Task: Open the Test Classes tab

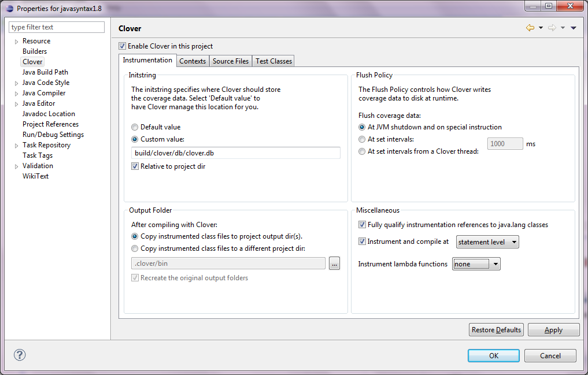Action: tap(273, 61)
